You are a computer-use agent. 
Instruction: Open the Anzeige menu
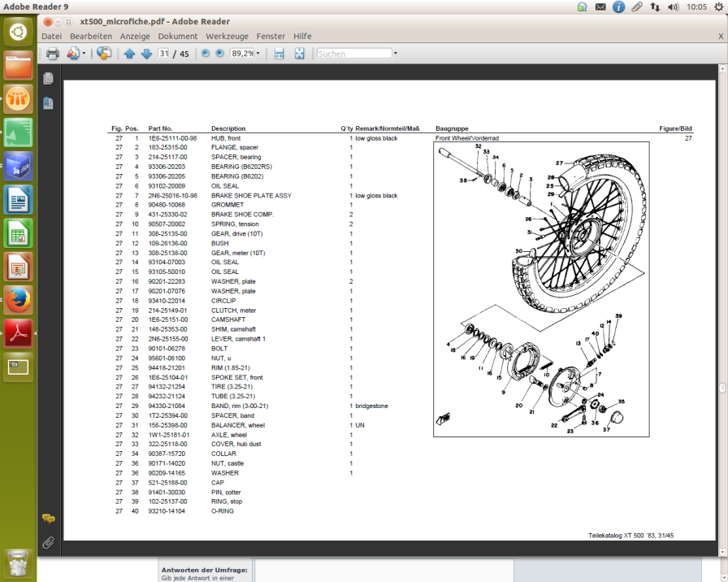coord(135,37)
